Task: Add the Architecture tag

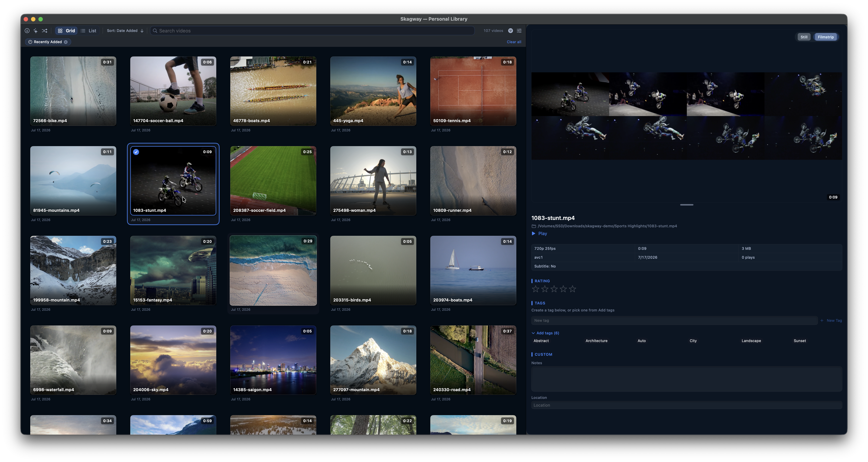Action: (596, 341)
